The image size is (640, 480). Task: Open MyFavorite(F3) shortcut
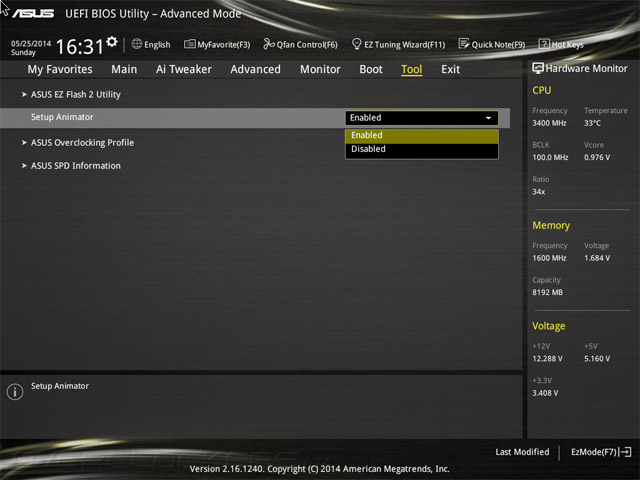point(217,44)
